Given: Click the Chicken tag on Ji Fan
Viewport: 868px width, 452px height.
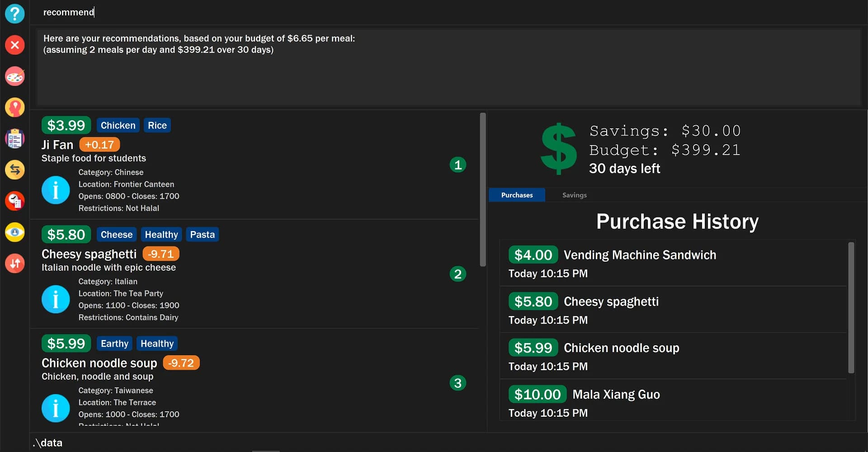Looking at the screenshot, I should click(x=117, y=125).
